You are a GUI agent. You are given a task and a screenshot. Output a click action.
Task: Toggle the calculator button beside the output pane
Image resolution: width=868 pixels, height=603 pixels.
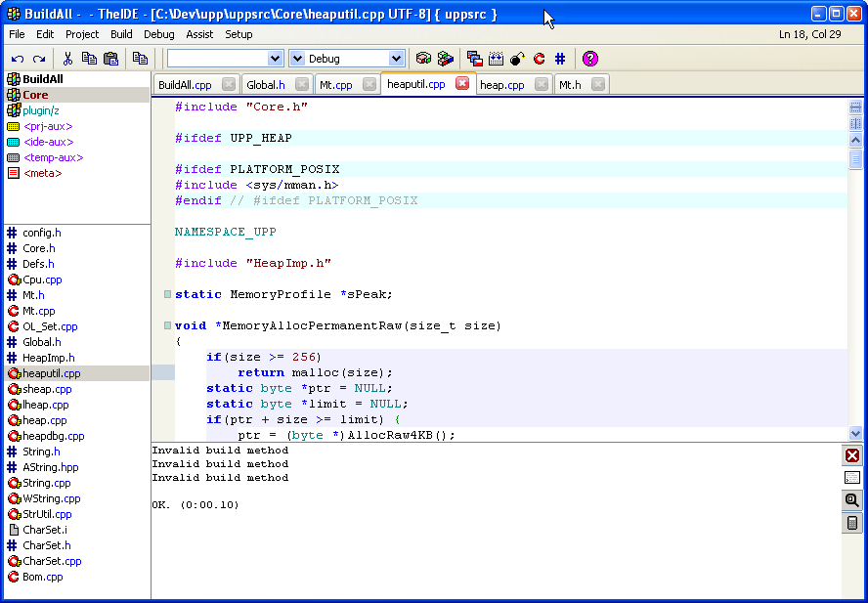pyautogui.click(x=852, y=523)
